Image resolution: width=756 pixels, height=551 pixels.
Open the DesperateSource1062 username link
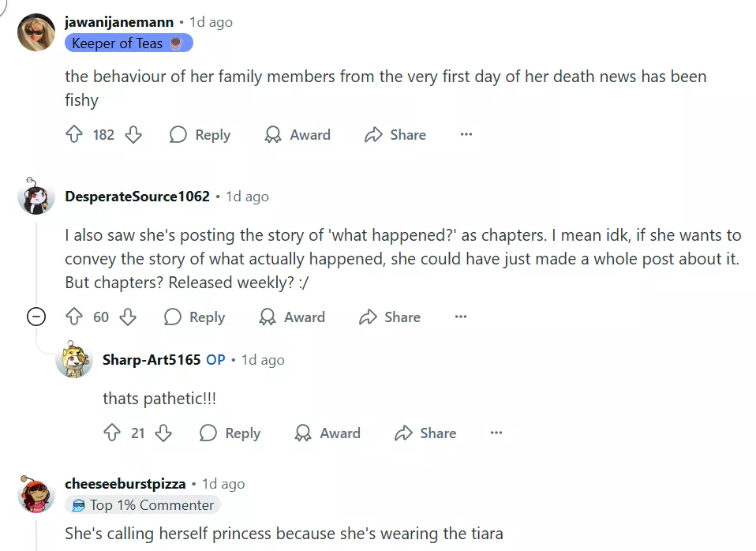tap(137, 197)
